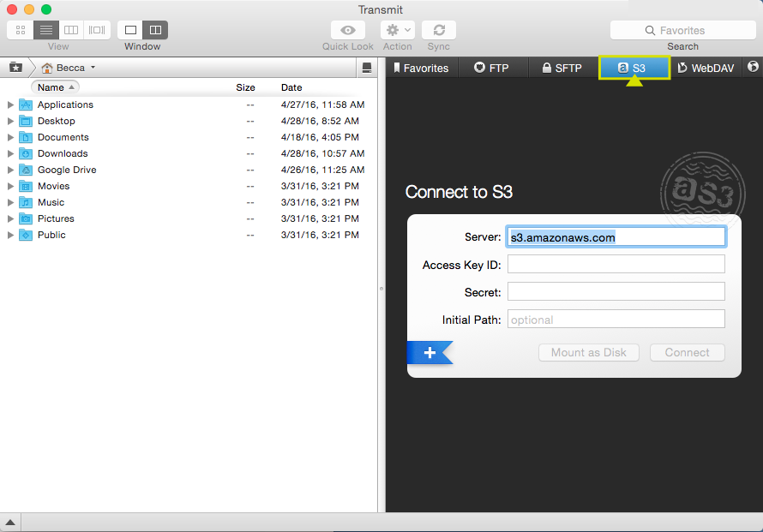Select the Applications row name
Viewport: 763px width, 532px height.
point(65,105)
